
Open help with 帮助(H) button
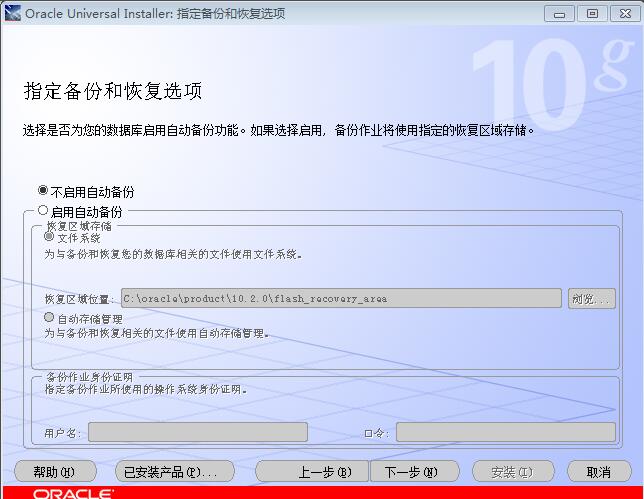point(55,471)
